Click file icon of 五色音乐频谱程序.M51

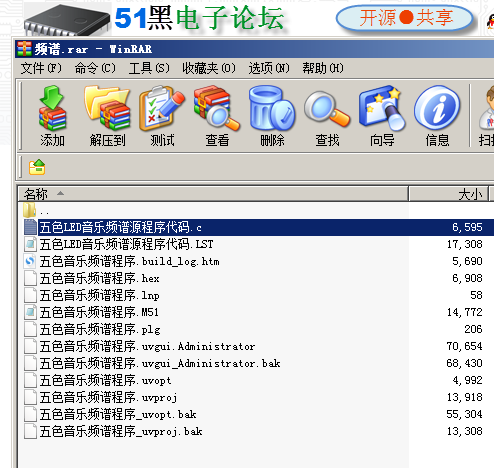click(x=30, y=312)
